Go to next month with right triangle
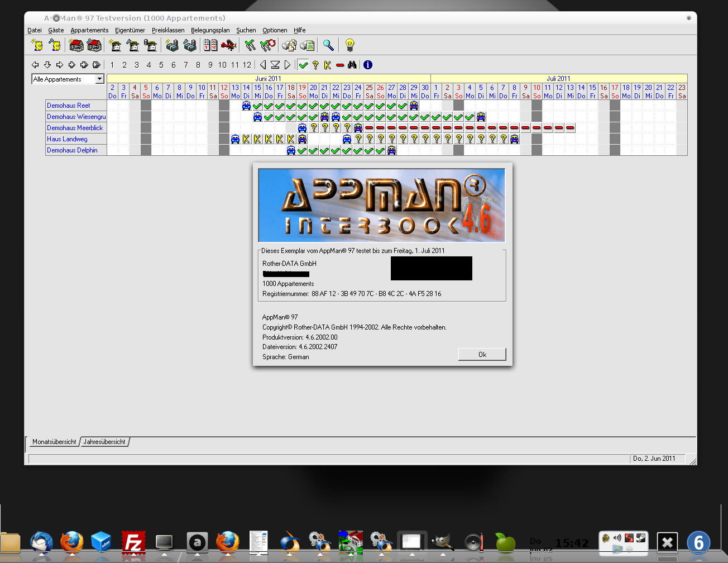 pyautogui.click(x=288, y=65)
